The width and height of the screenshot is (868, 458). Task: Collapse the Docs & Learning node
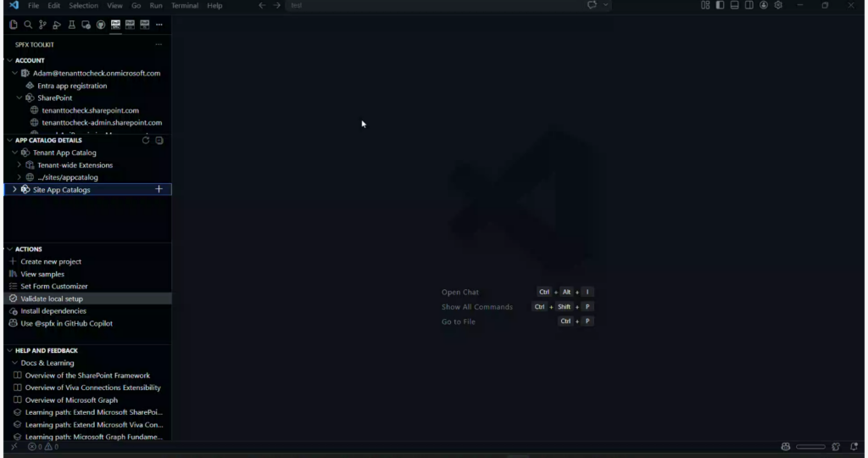tap(15, 363)
